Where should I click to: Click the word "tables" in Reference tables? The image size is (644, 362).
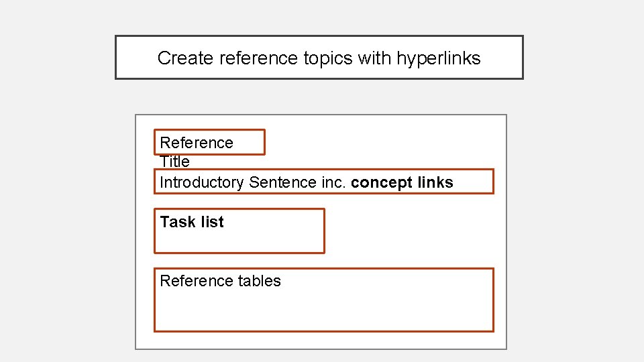coord(259,281)
